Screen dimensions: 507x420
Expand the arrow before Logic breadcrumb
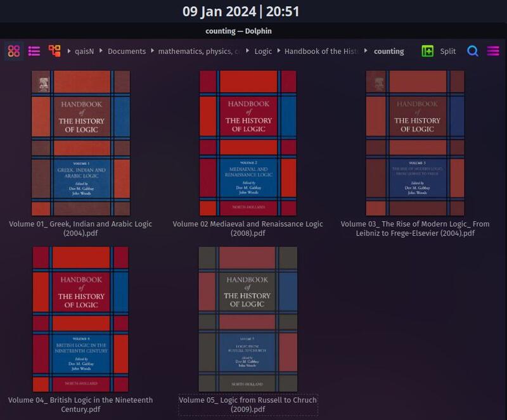coord(248,51)
